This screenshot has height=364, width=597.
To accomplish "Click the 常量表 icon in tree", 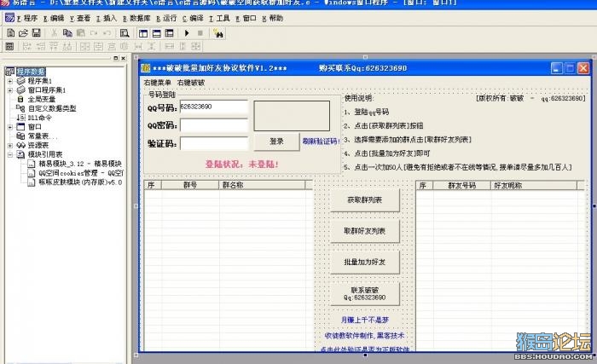I will (20, 136).
